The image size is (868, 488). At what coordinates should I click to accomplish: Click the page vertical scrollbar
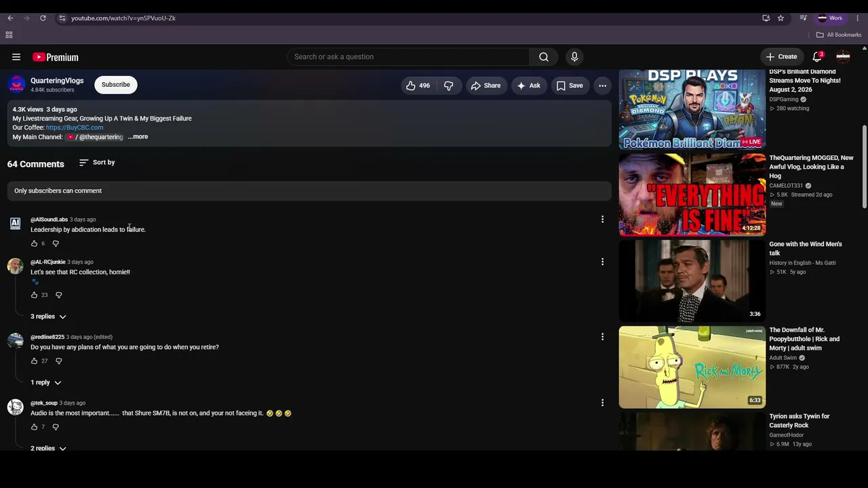(x=864, y=167)
